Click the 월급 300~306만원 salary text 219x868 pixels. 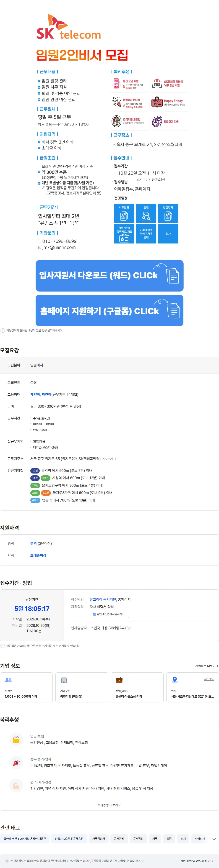tap(56, 406)
